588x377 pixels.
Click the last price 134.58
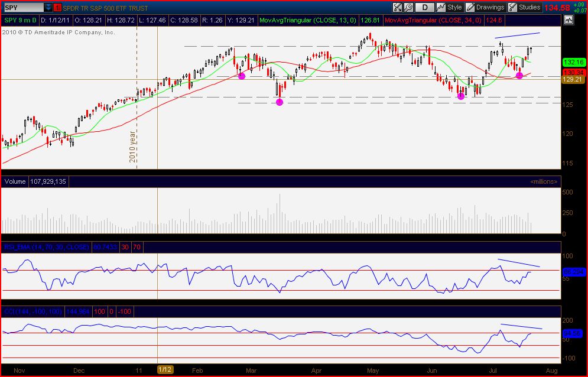(x=557, y=8)
